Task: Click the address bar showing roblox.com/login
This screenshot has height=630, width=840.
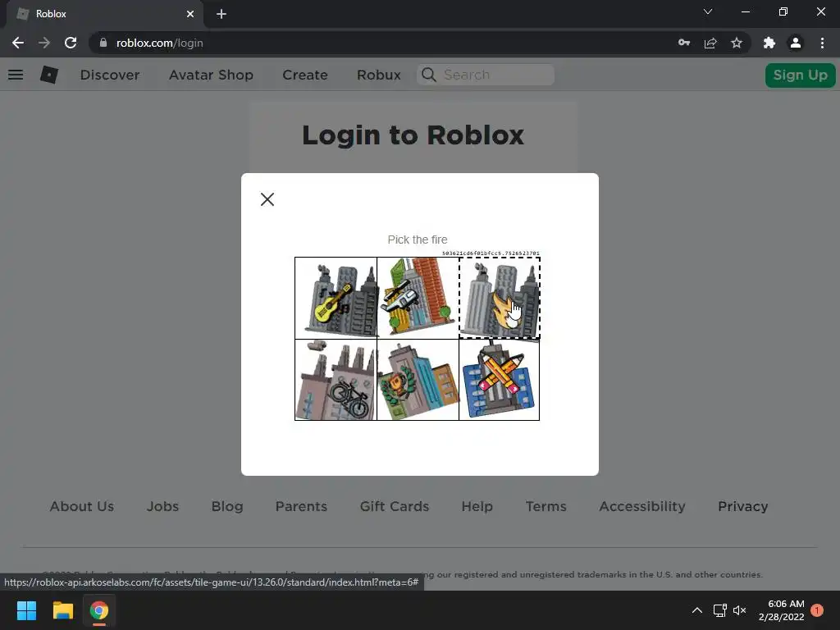Action: 375,43
